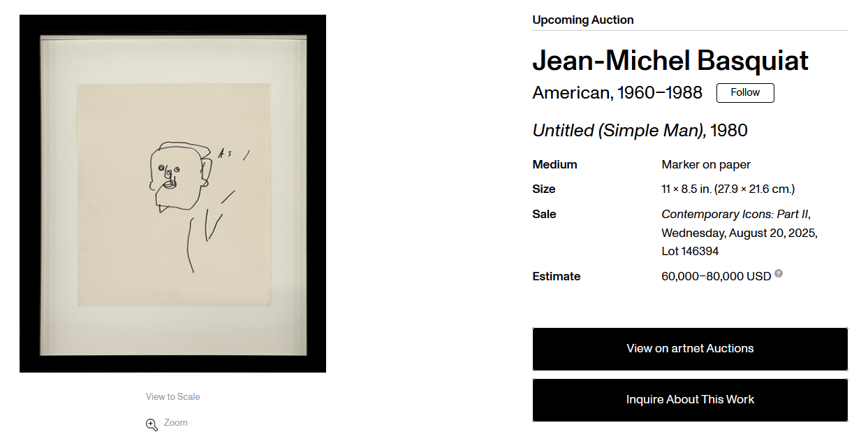This screenshot has width=868, height=439.
Task: Click the Zoom text label
Action: coord(176,422)
